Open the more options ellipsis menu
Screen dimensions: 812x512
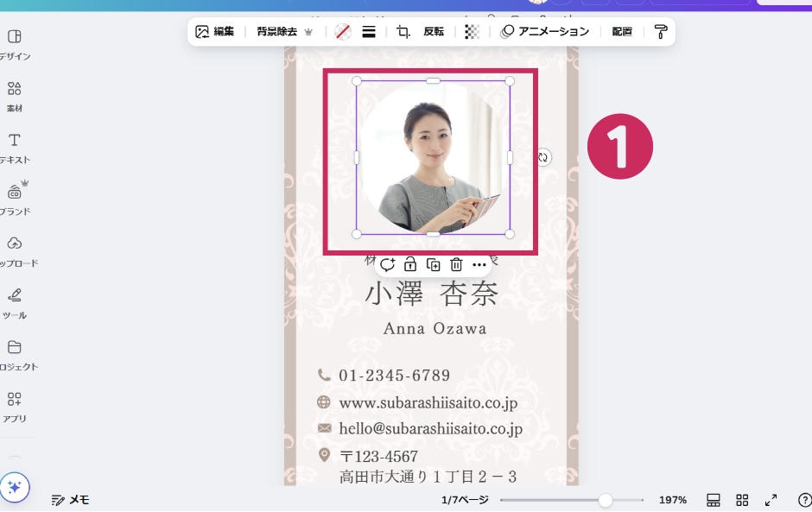coord(479,265)
